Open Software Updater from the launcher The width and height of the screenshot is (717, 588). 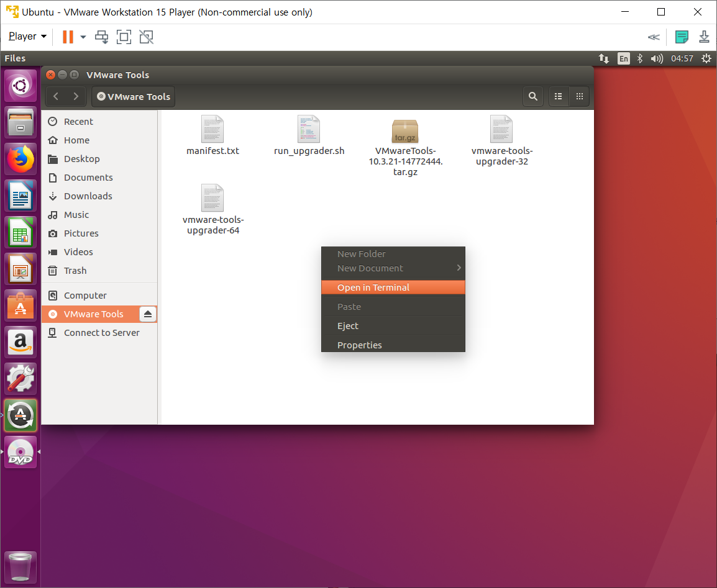tap(21, 415)
